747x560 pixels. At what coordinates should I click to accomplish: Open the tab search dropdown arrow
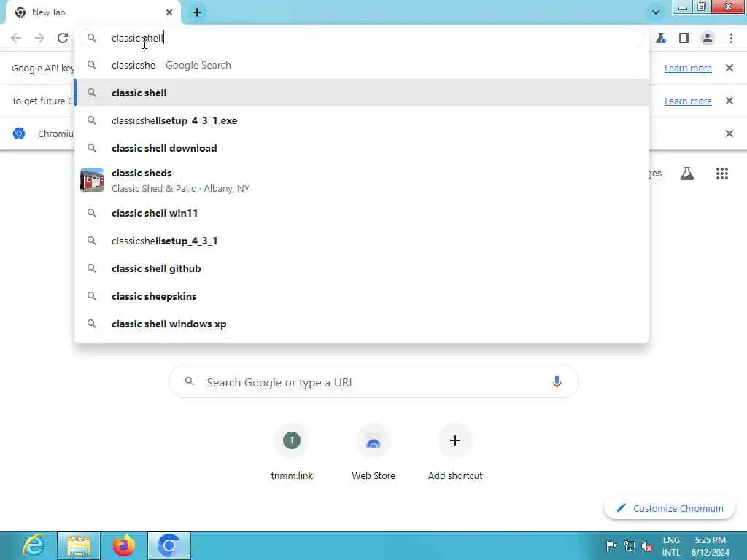point(656,12)
